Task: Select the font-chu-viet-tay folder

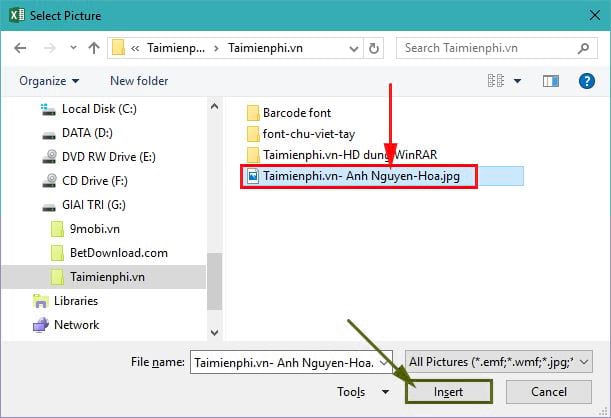Action: (309, 134)
